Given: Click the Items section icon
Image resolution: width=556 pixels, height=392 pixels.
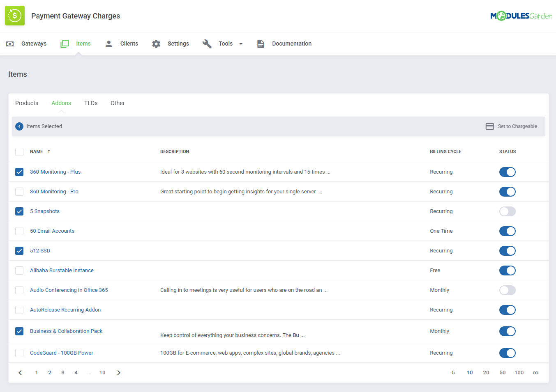Looking at the screenshot, I should (65, 44).
